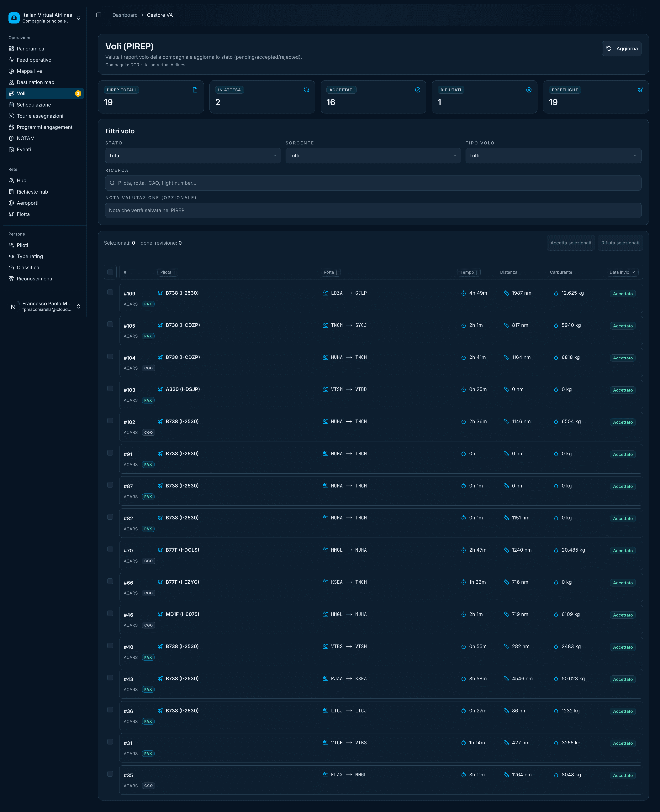660x812 pixels.
Task: Open Eventi in sidebar
Action: [45, 150]
